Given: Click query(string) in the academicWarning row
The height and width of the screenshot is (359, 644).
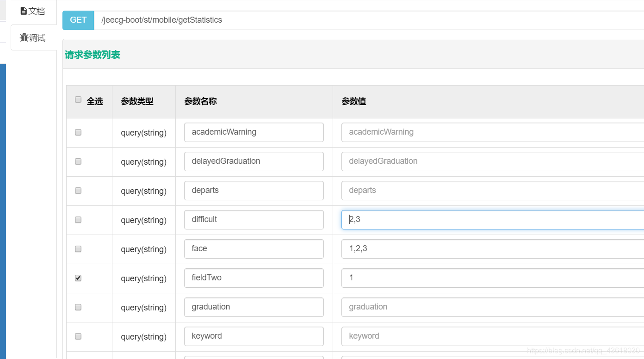Looking at the screenshot, I should click(x=143, y=133).
